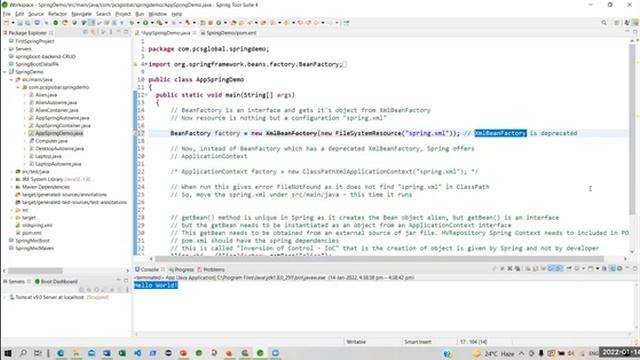The width and height of the screenshot is (640, 360).
Task: Expand the Maven Dependencies node
Action: 12,187
